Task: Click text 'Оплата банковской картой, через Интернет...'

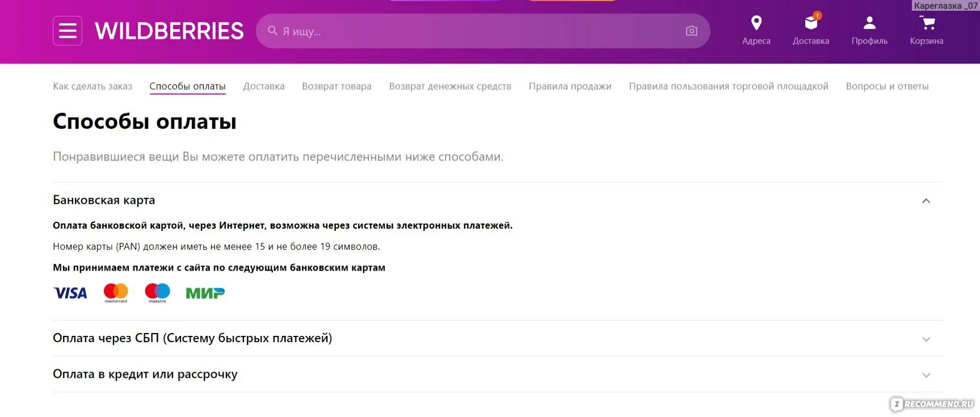Action: pos(283,226)
